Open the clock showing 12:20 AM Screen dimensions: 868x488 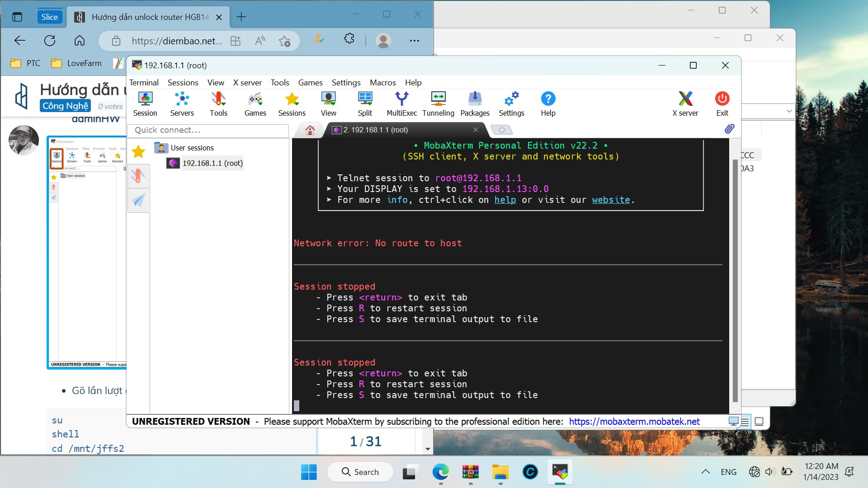click(821, 472)
